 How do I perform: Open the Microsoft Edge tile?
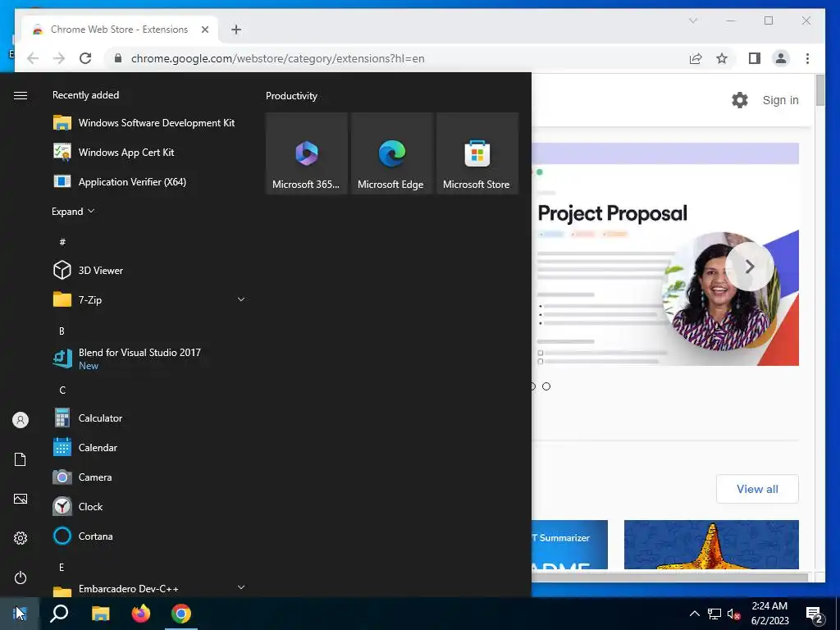click(x=391, y=153)
